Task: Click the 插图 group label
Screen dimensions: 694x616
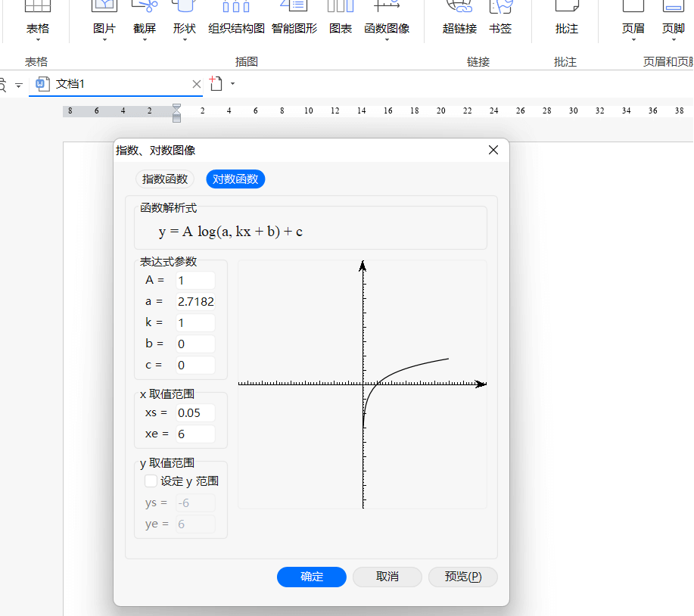Action: coord(247,61)
